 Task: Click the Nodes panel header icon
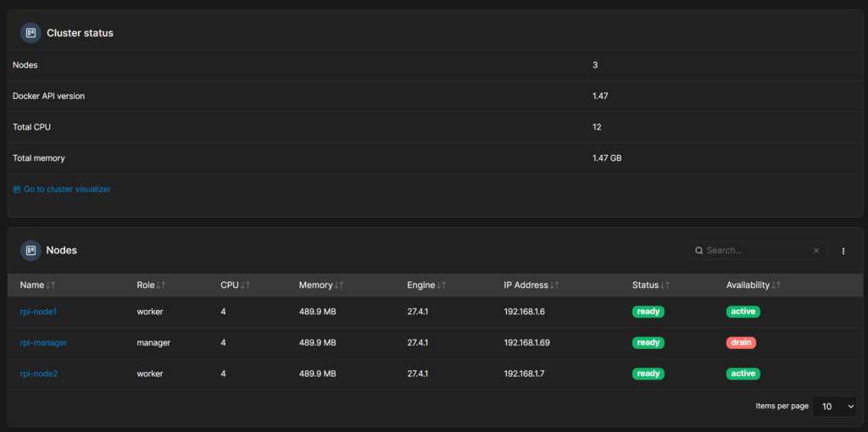click(31, 250)
